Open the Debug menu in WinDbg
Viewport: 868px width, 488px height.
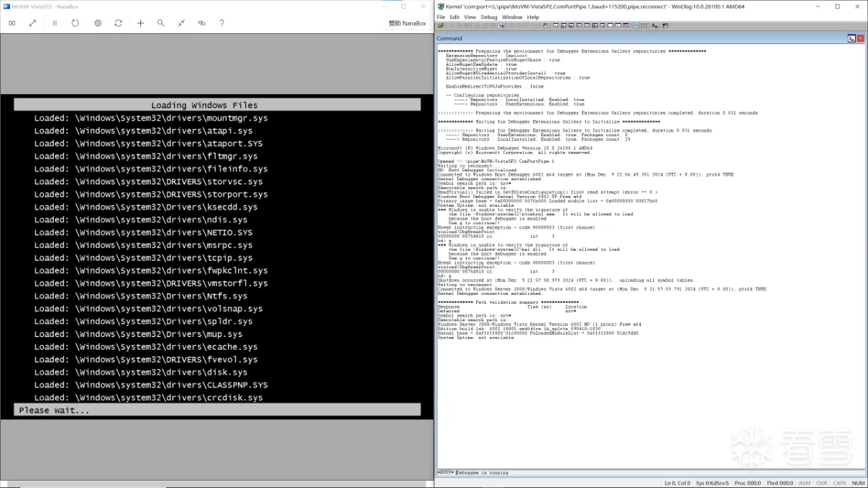click(x=489, y=17)
